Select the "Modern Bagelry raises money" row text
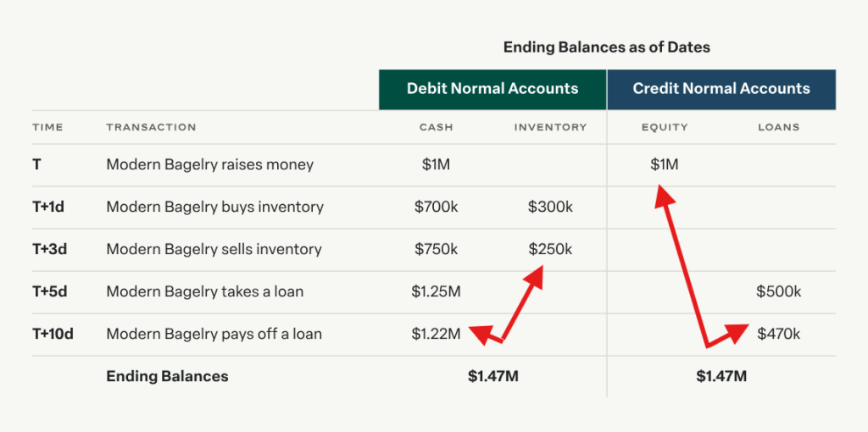The image size is (868, 432). tap(209, 164)
